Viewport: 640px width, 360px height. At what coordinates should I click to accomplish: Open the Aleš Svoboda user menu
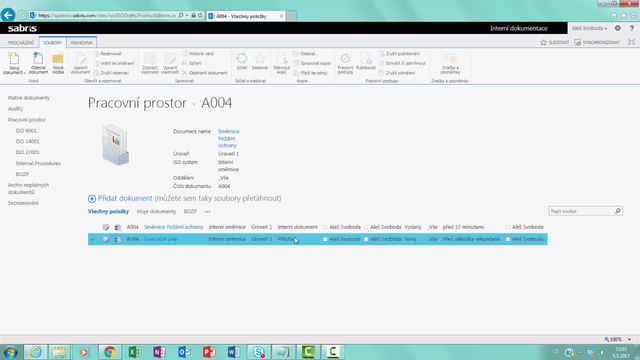point(589,28)
